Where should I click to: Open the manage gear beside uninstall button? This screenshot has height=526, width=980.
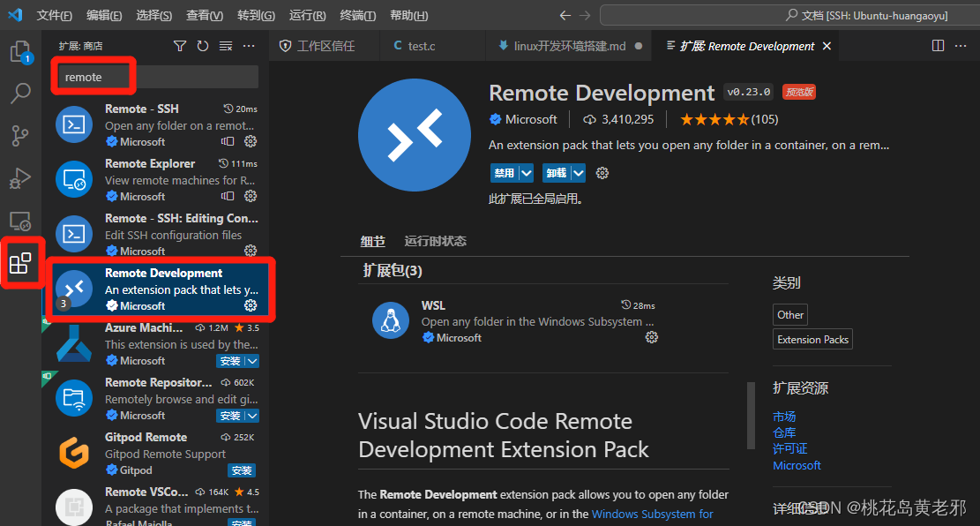coord(602,173)
